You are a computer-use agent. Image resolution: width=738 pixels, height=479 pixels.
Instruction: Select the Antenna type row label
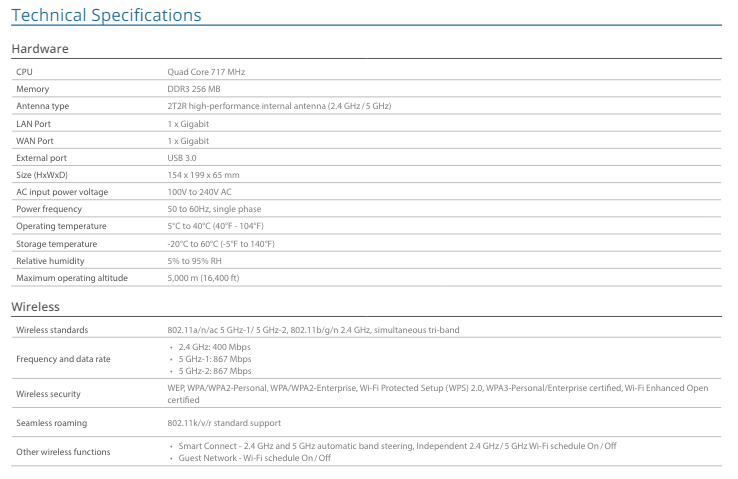coord(42,106)
